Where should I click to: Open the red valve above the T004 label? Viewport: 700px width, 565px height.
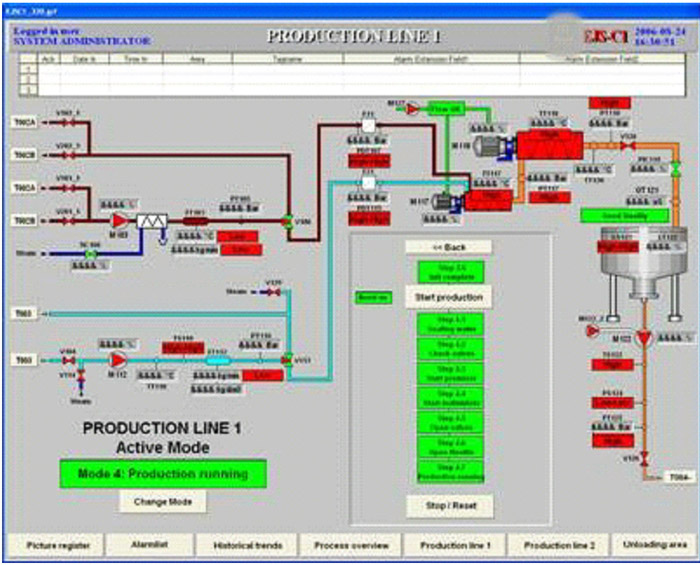[x=644, y=459]
